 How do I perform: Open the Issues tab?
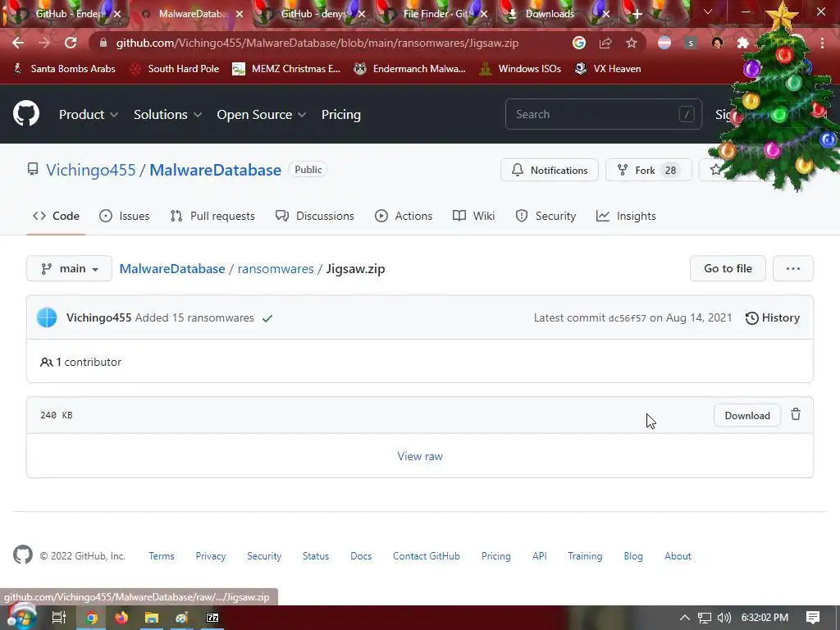(125, 216)
